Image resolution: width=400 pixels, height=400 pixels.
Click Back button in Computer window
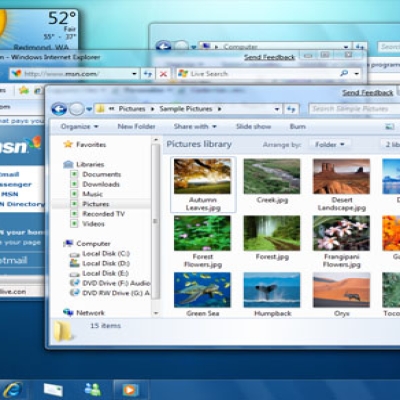(163, 46)
